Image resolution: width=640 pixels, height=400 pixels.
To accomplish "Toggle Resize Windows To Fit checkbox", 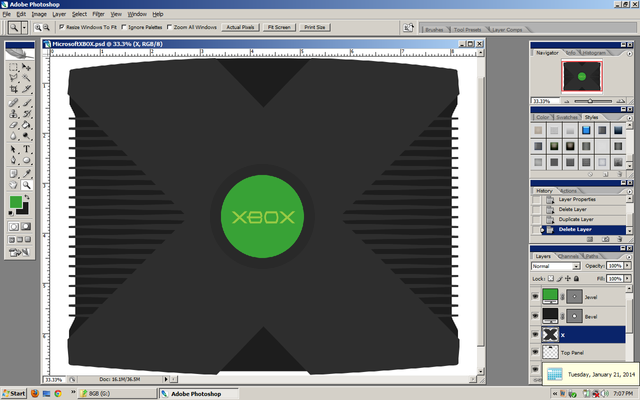I will pyautogui.click(x=62, y=27).
